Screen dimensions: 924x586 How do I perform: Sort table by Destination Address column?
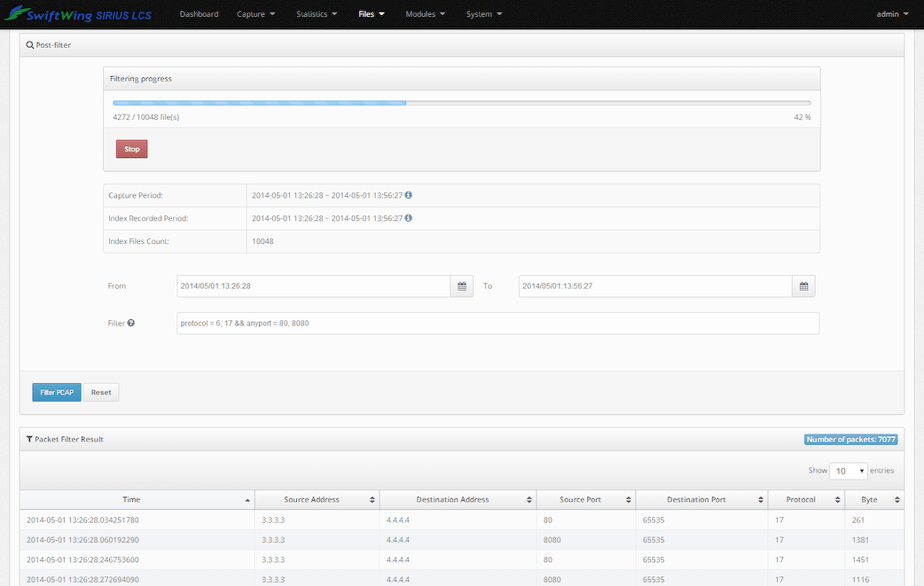tap(458, 499)
